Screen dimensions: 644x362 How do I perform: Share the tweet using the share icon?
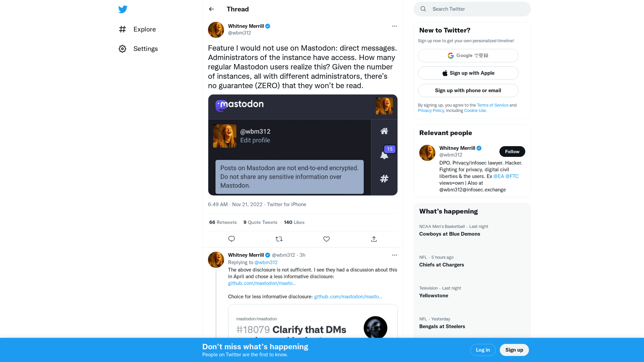tap(374, 239)
